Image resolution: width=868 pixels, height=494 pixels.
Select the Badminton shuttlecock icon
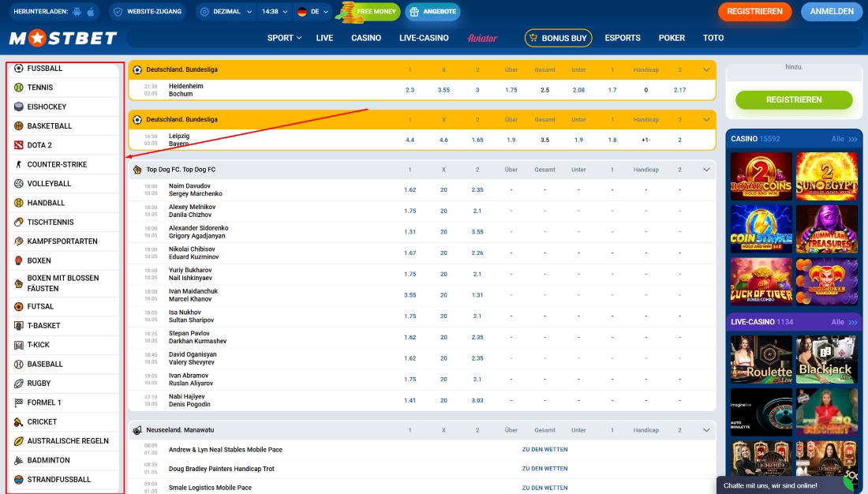[x=19, y=460]
